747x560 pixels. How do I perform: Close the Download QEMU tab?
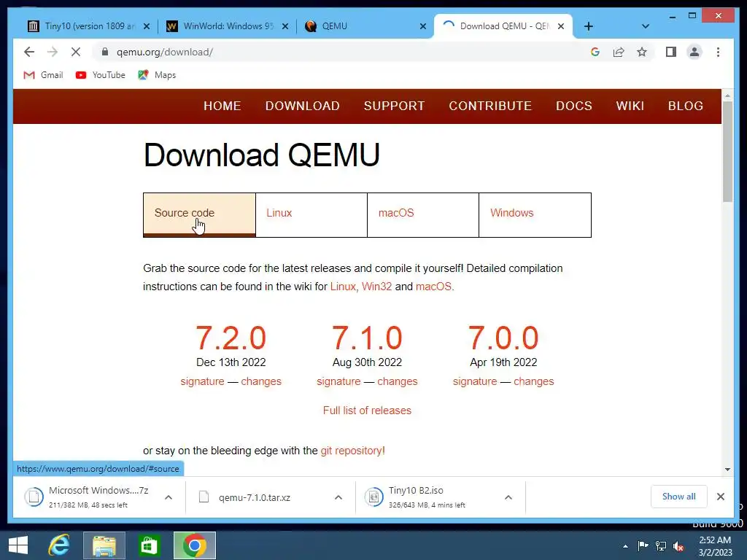(x=561, y=26)
